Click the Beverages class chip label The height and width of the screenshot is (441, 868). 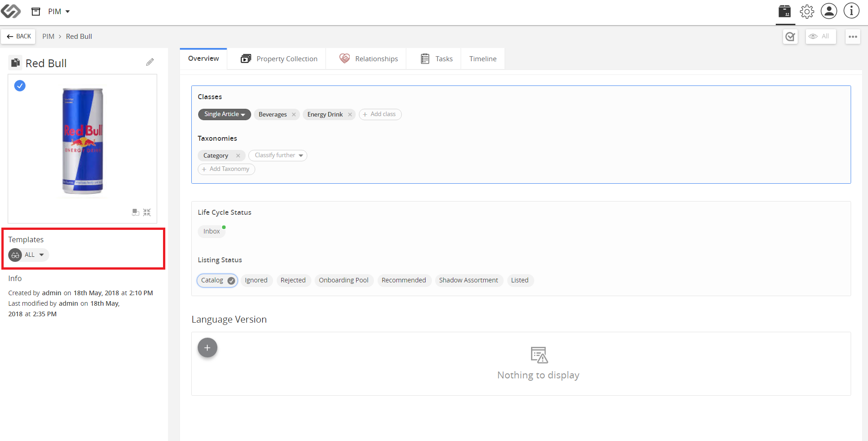coord(273,115)
